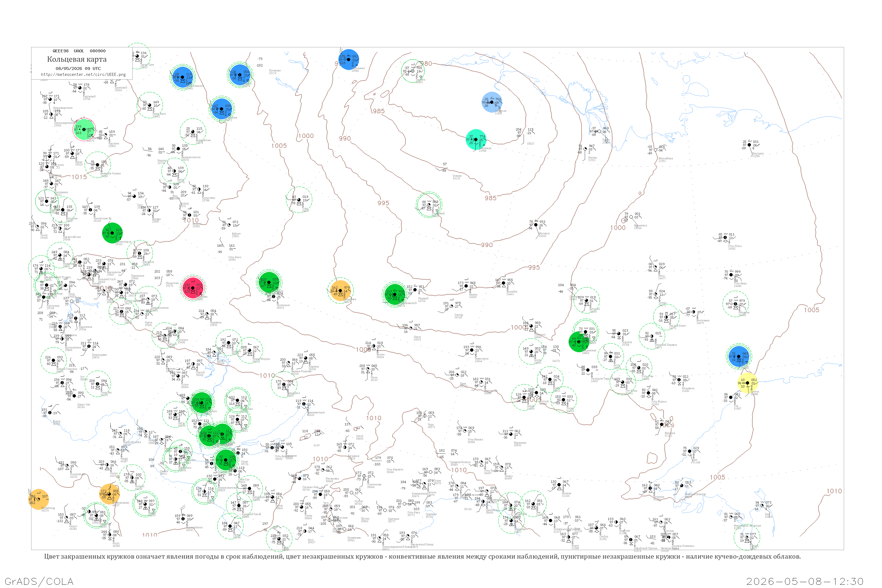The image size is (882, 588).
Task: Click the blue Красноселькуп station circle
Action: 182,77
